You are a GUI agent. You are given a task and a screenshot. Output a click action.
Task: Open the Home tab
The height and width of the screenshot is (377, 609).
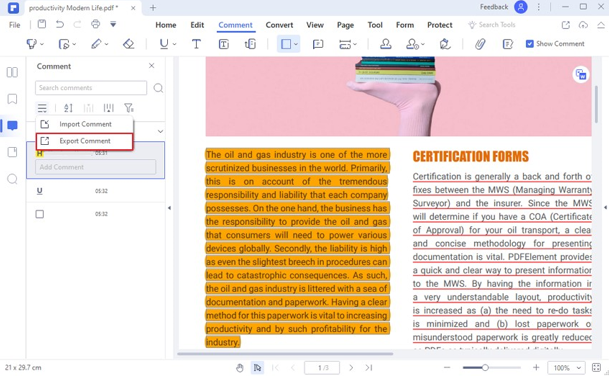[166, 25]
